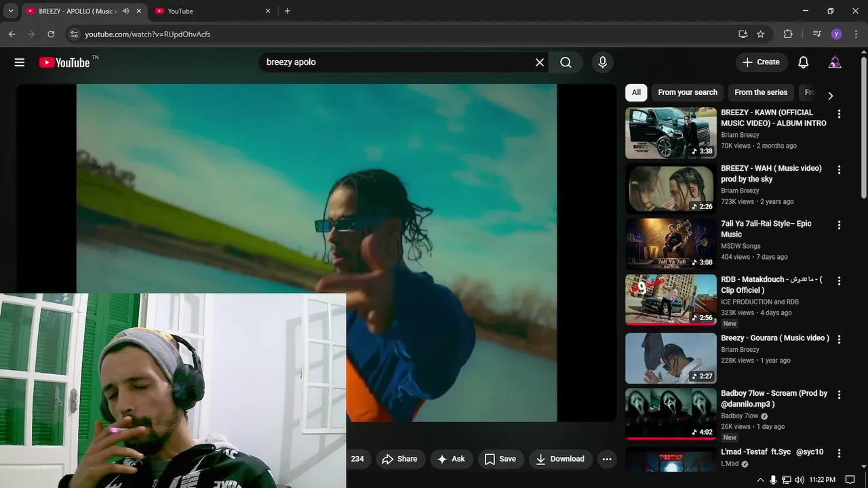Open Windows notification center
Screen dimensions: 868x488
(x=850, y=480)
